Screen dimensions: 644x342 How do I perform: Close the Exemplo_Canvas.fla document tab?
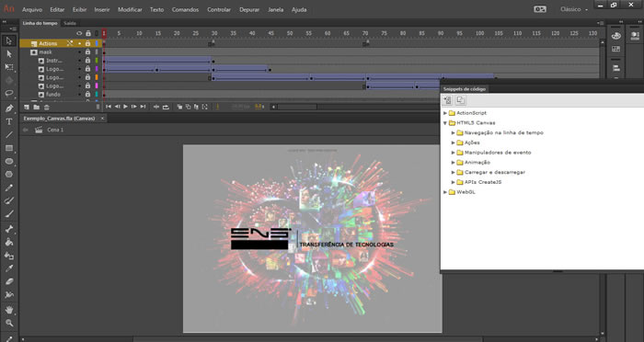102,119
